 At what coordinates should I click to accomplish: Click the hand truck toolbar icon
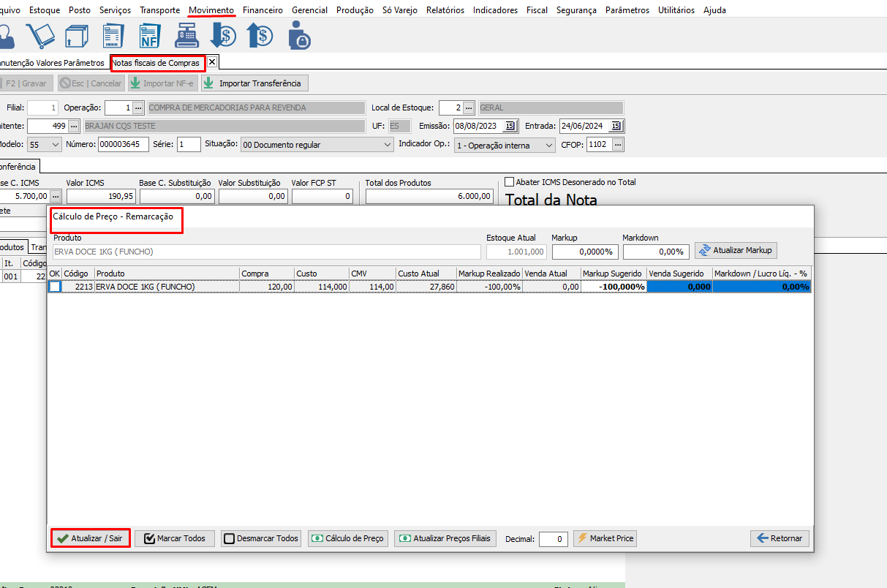[40, 35]
